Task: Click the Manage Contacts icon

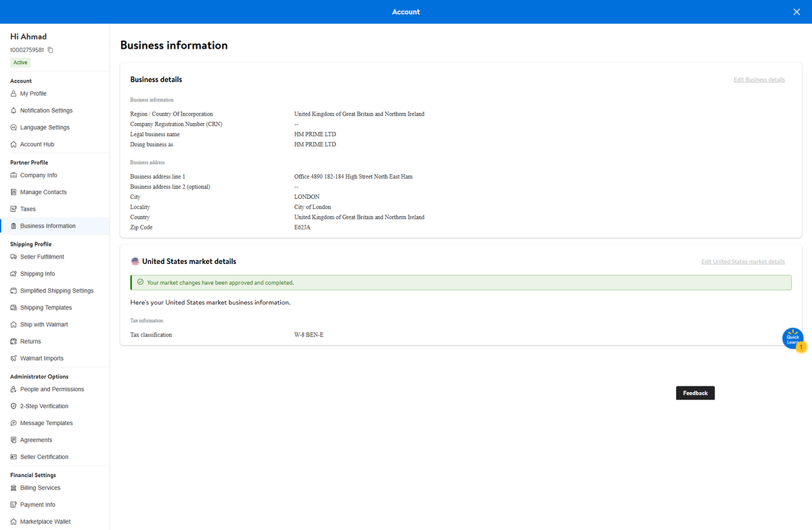Action: (x=14, y=192)
